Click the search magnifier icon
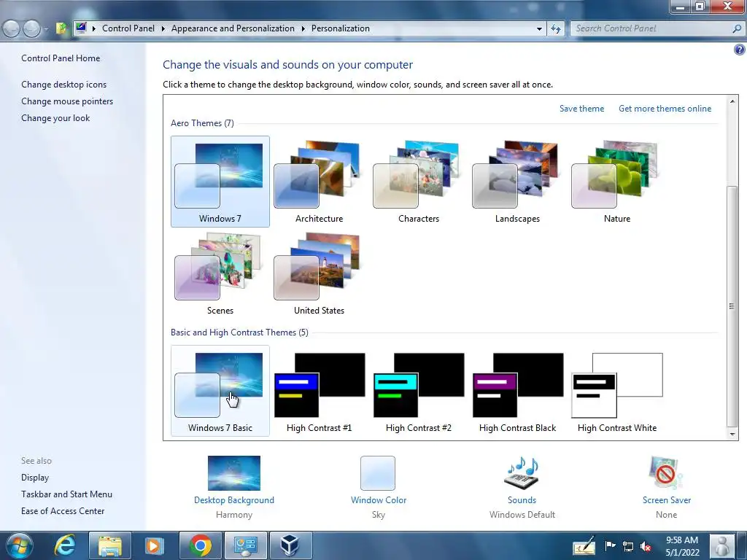The height and width of the screenshot is (560, 747). (737, 28)
